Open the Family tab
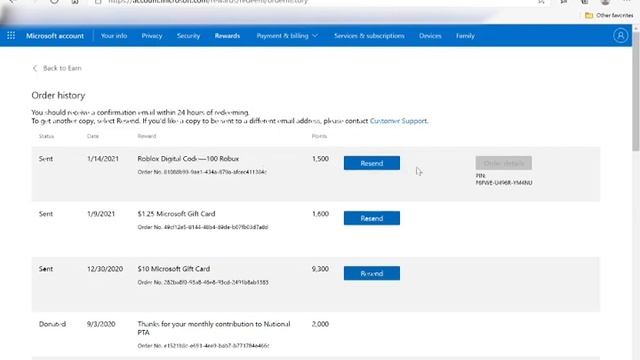 (x=465, y=36)
